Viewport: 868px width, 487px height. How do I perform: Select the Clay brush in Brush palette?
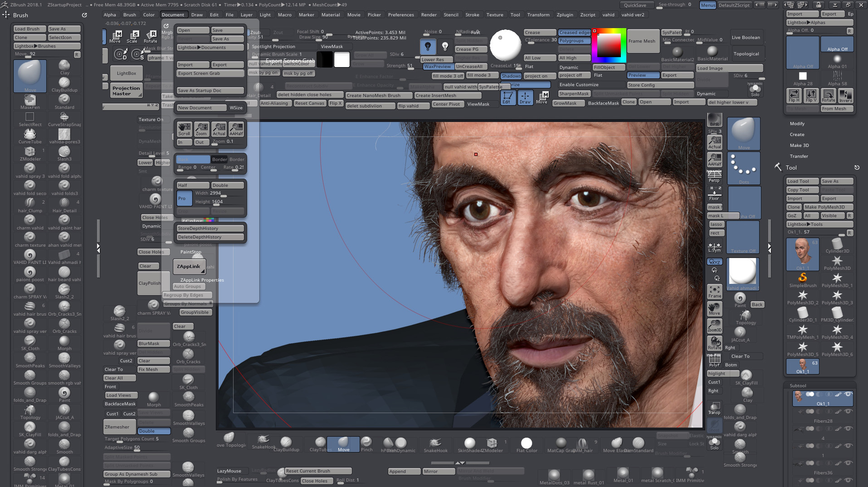(64, 67)
